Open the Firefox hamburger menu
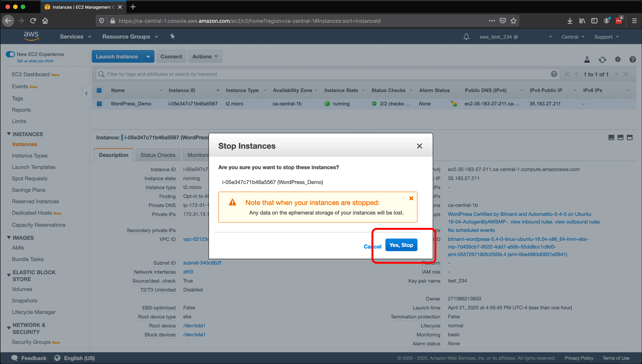 634,21
